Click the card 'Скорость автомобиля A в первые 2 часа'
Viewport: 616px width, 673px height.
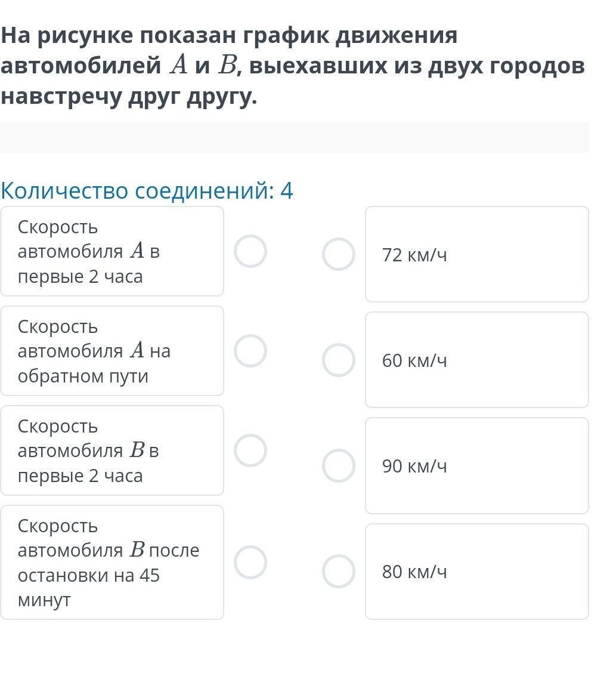pyautogui.click(x=112, y=251)
